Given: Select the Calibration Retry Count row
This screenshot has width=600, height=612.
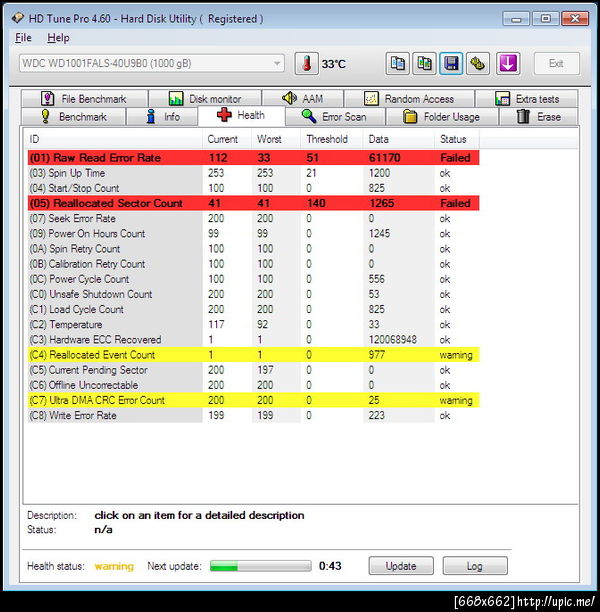Looking at the screenshot, I should click(253, 264).
